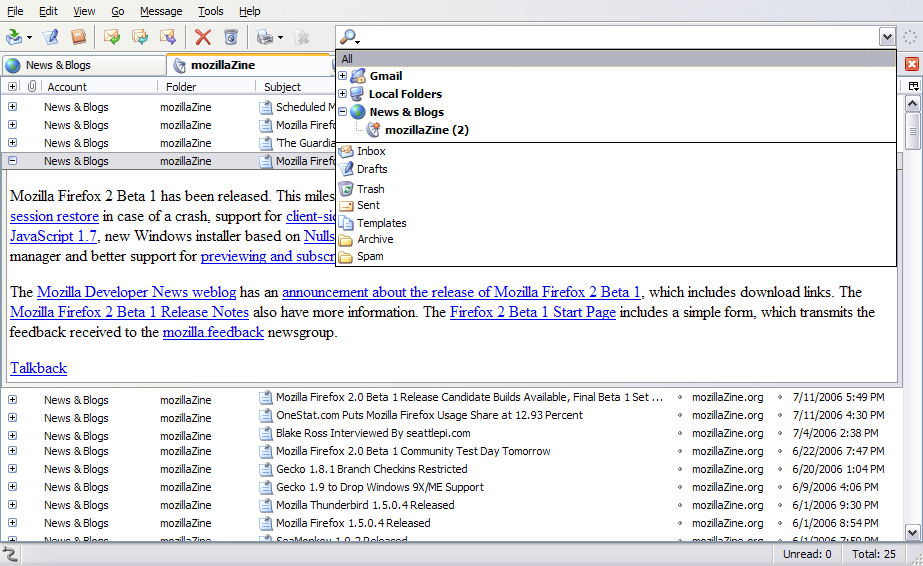Click the Forward message toolbar icon
923x566 pixels.
168,37
